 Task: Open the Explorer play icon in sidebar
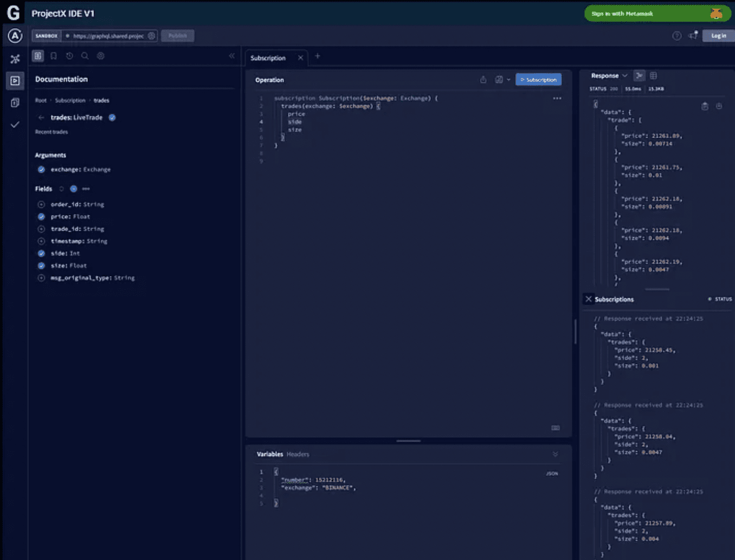pos(15,81)
